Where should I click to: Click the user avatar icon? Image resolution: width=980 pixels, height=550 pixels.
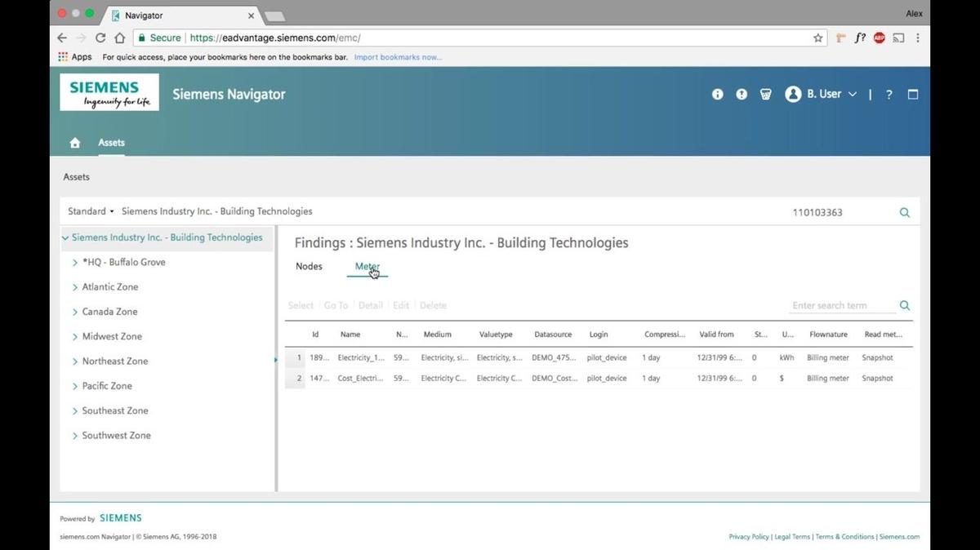(793, 95)
